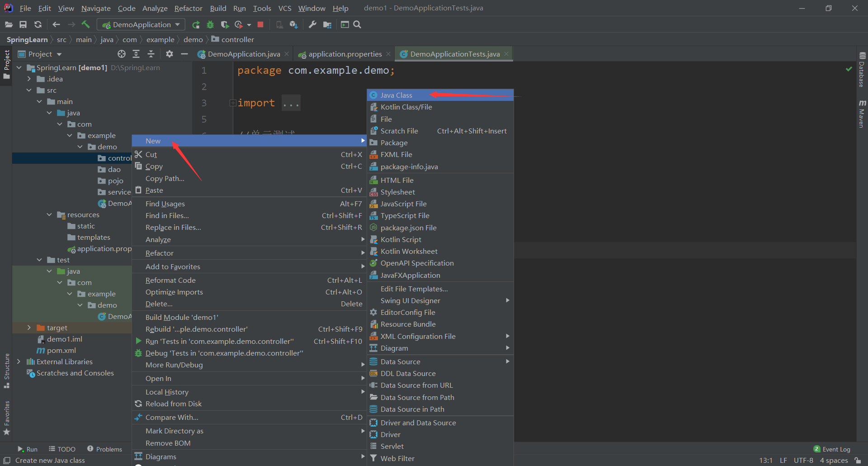Click the green checkmark inspection indicator

[x=849, y=69]
